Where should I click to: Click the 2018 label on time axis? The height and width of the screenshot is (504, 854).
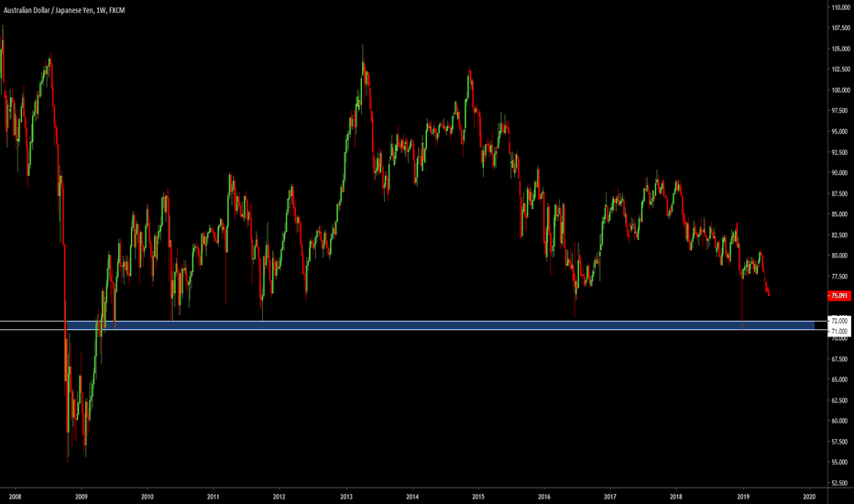(x=676, y=497)
